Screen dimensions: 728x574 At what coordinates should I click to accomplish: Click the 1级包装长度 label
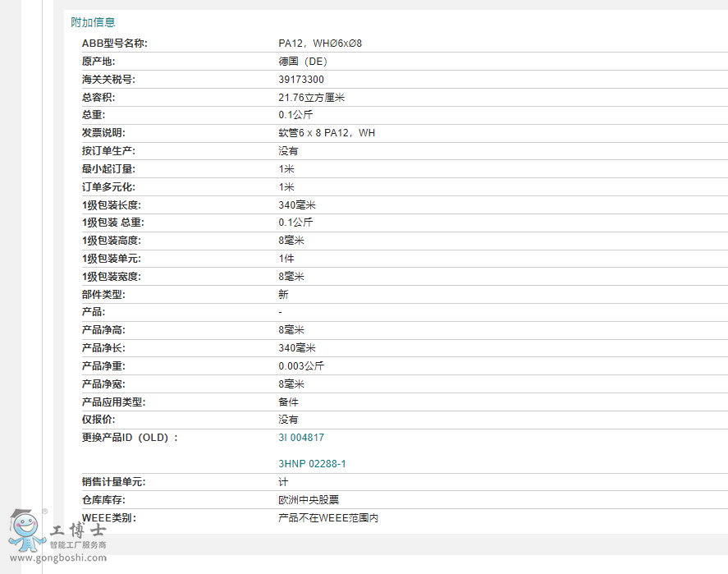coord(112,205)
